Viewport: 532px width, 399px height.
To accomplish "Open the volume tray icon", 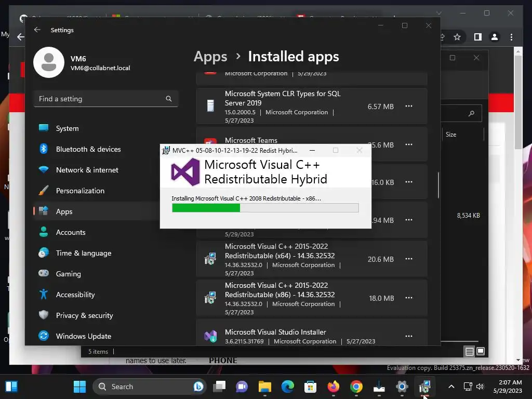I will [x=480, y=387].
